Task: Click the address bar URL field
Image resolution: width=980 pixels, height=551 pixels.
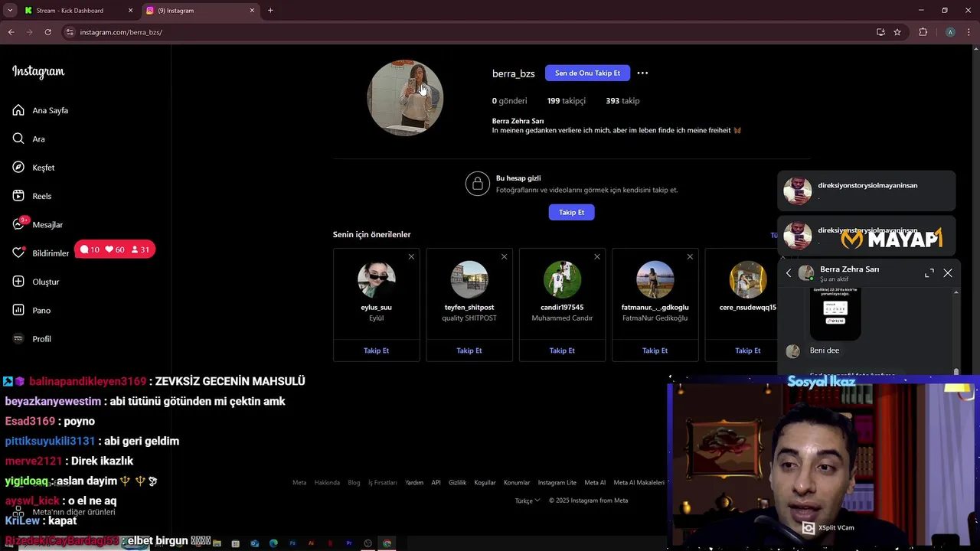Action: click(x=467, y=32)
